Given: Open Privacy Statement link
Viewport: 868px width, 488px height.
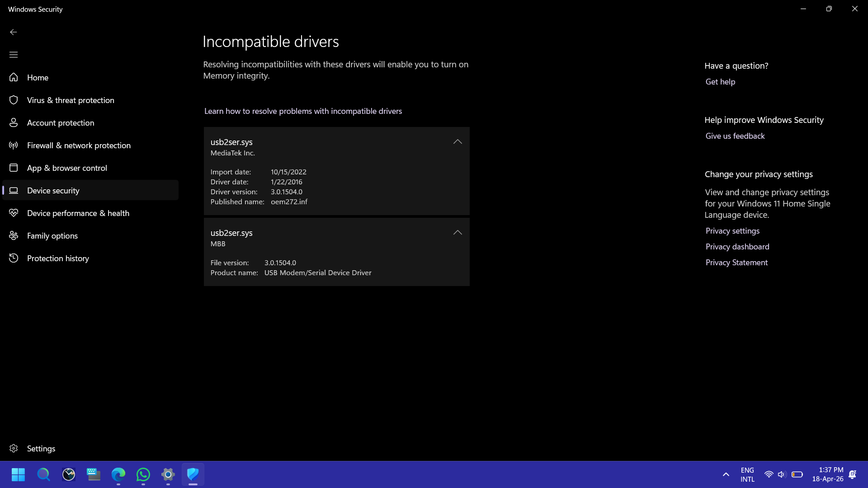Looking at the screenshot, I should tap(736, 263).
